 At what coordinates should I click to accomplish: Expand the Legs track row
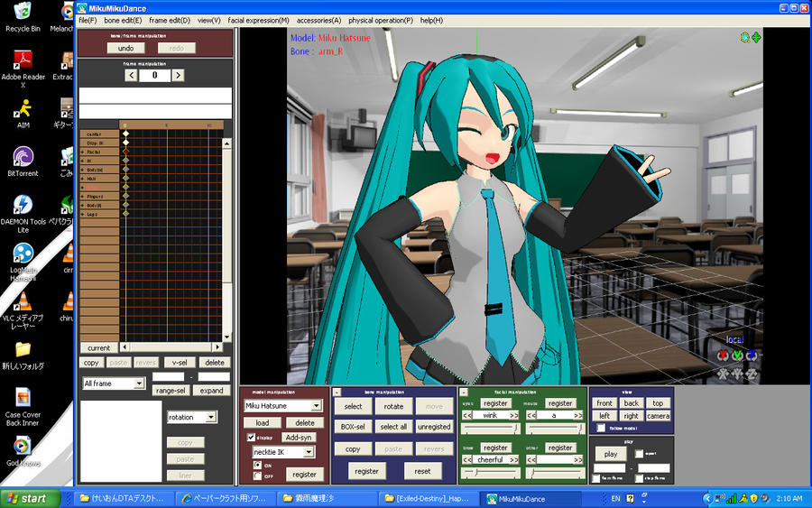pyautogui.click(x=82, y=214)
